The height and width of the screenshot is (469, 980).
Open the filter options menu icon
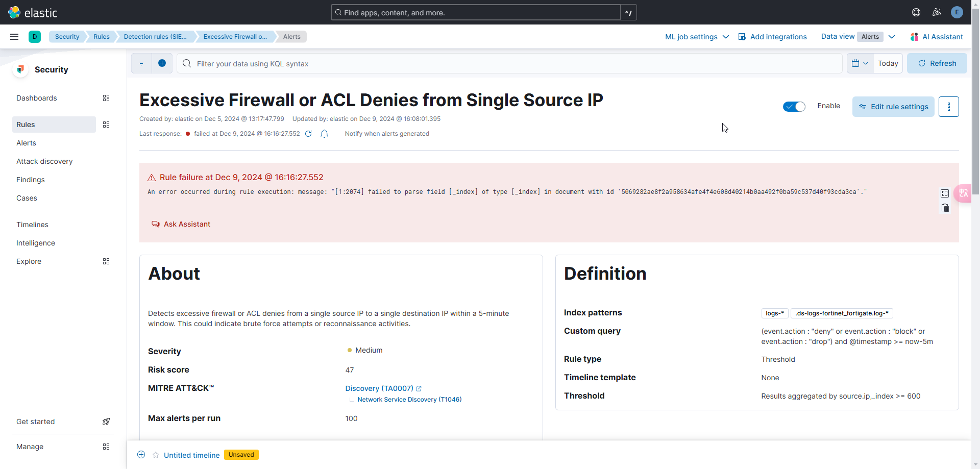(141, 63)
